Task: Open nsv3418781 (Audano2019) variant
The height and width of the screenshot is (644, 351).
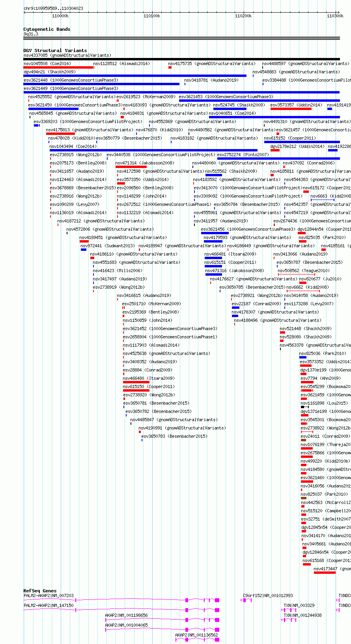Action: pos(211,80)
